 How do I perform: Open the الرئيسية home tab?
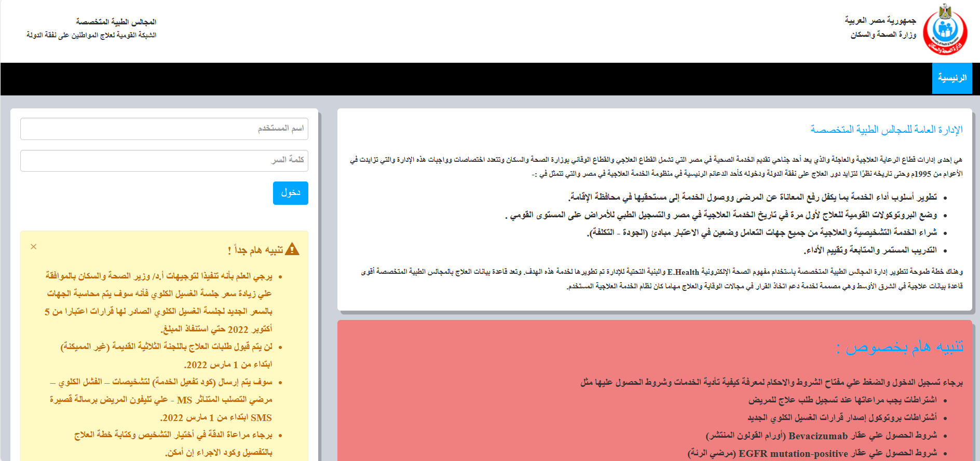(x=952, y=78)
